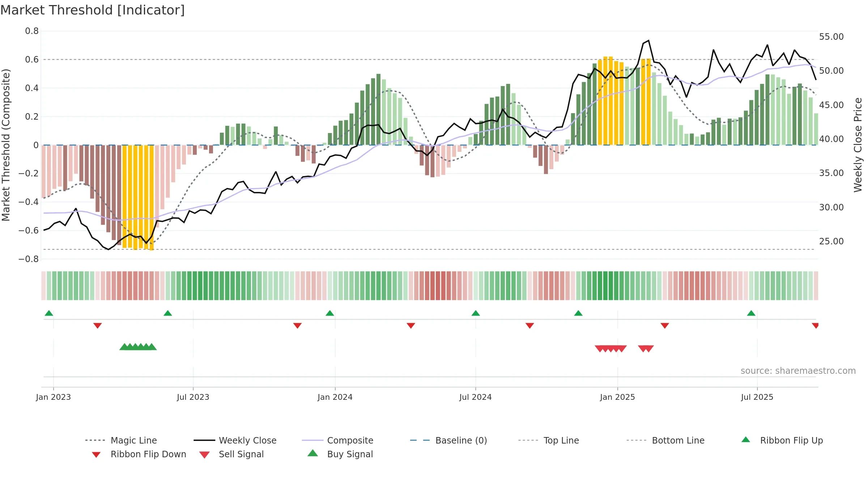Click the Jul 2024 x-axis label

tap(476, 397)
